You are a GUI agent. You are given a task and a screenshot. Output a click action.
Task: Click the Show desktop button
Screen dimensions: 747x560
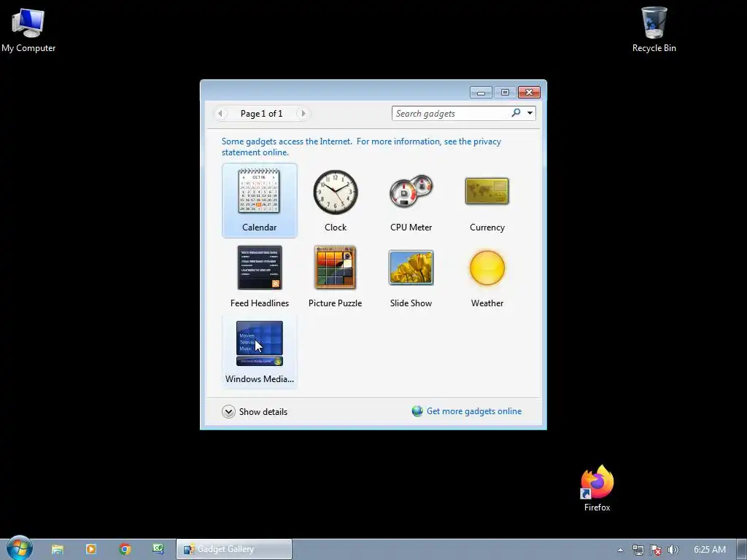pos(742,550)
